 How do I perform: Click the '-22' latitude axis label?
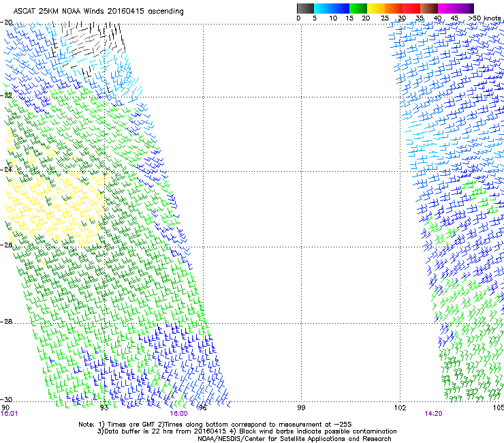coord(6,95)
